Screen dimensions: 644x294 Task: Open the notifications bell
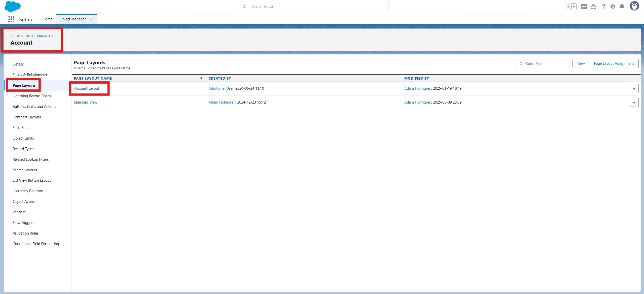click(622, 7)
